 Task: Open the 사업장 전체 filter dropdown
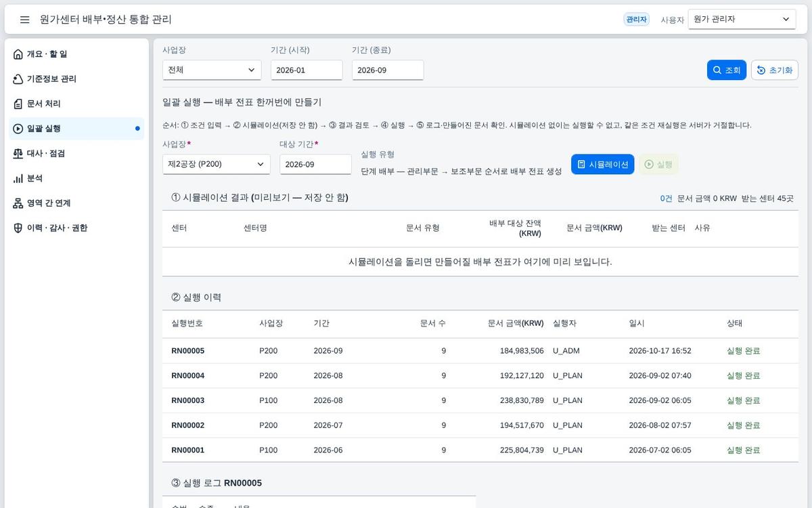212,70
